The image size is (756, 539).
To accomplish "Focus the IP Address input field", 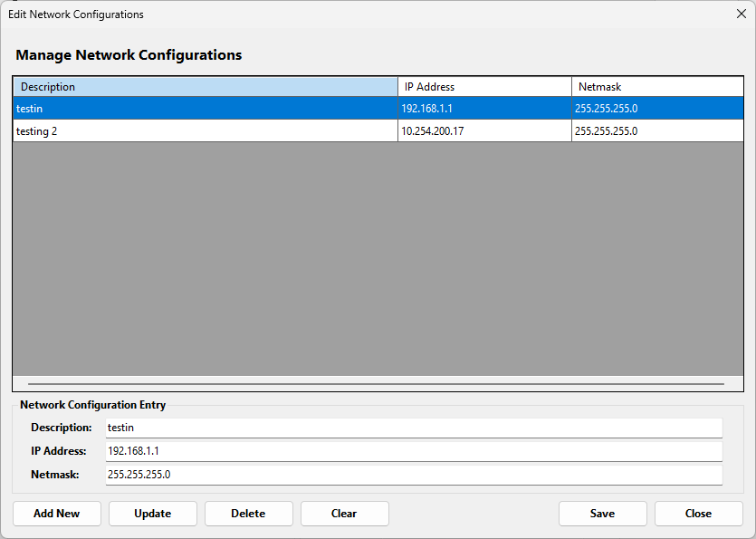I will click(x=414, y=451).
